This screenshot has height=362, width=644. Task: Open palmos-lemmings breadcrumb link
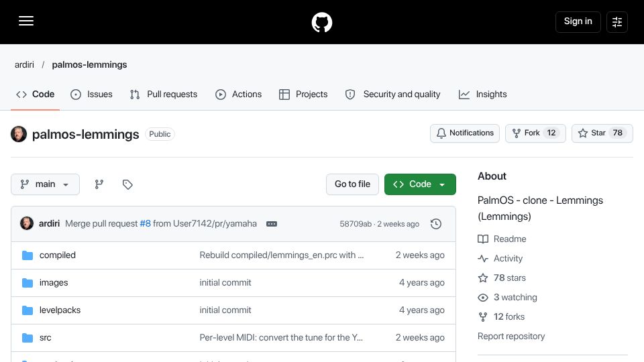click(x=89, y=65)
